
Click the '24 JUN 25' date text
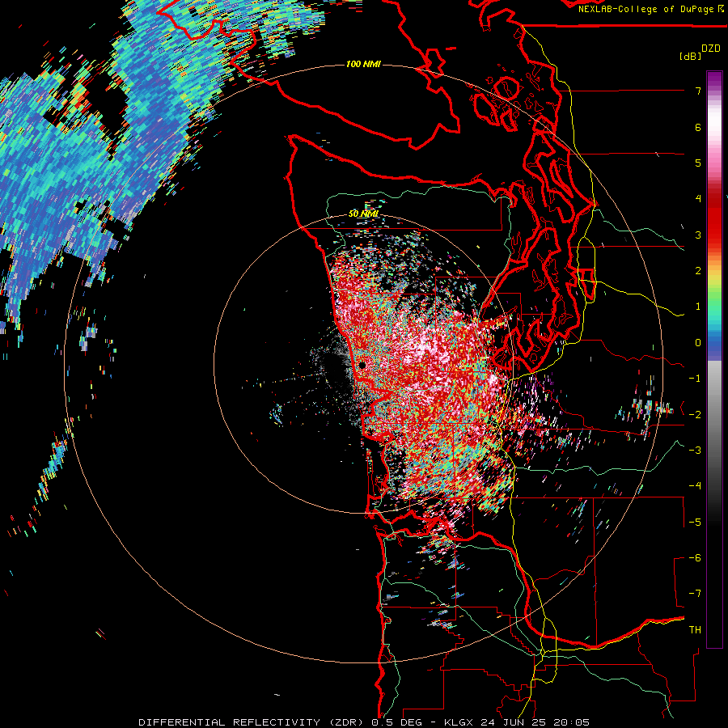[512, 722]
